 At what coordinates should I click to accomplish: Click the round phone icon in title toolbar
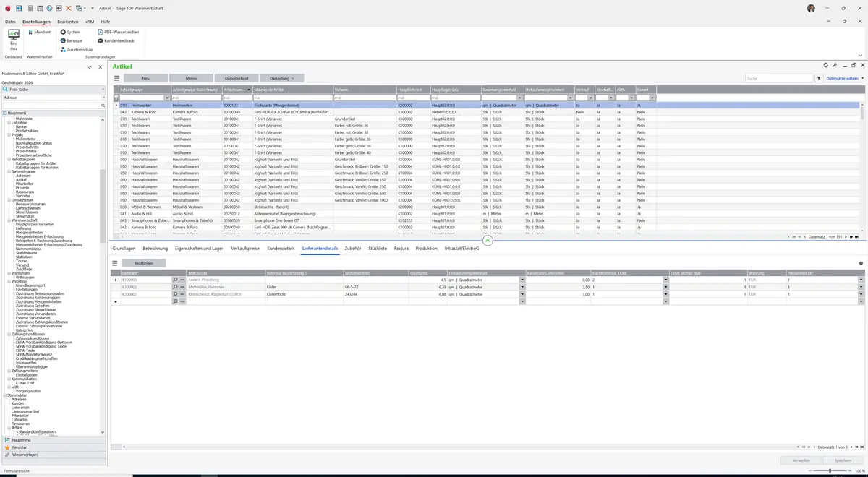[x=49, y=8]
